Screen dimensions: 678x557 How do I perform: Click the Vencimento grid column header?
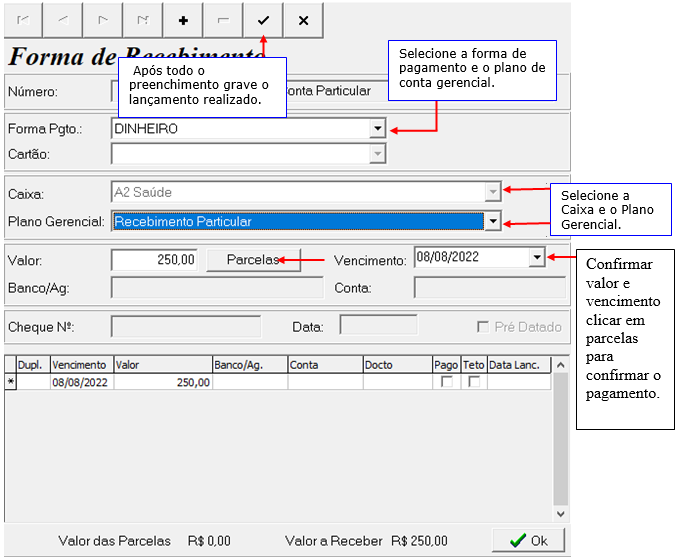point(82,365)
